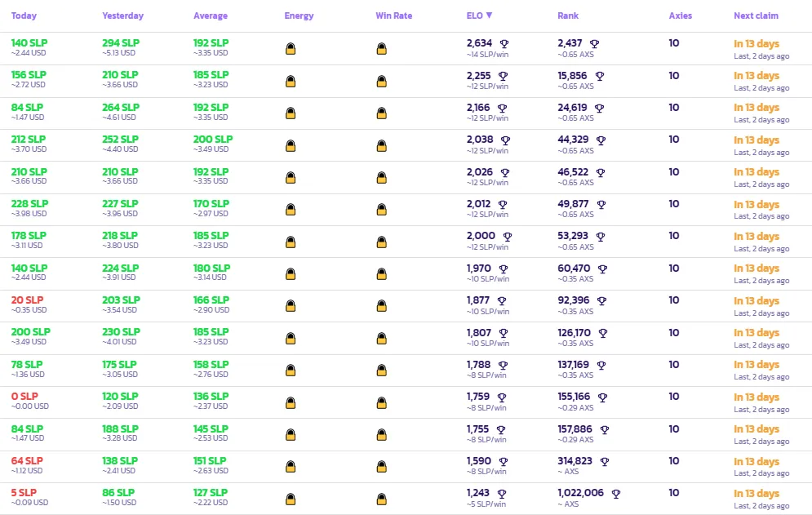Sort table by Today column
Viewport: 812px width, 515px height.
24,16
